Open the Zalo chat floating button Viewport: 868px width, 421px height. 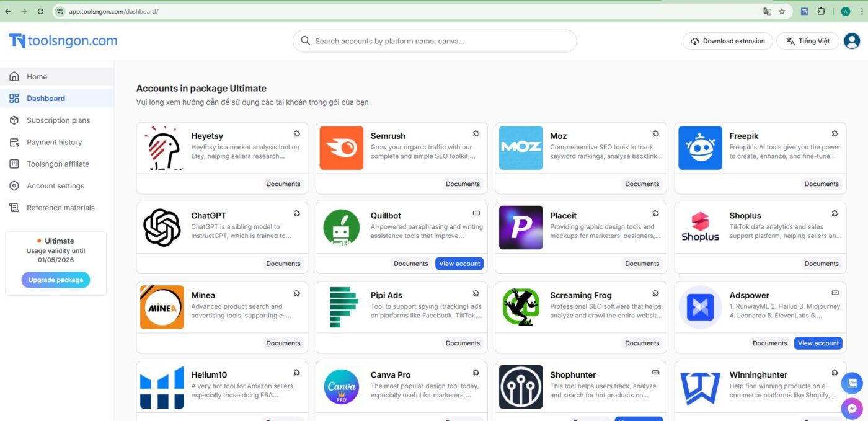tap(852, 383)
